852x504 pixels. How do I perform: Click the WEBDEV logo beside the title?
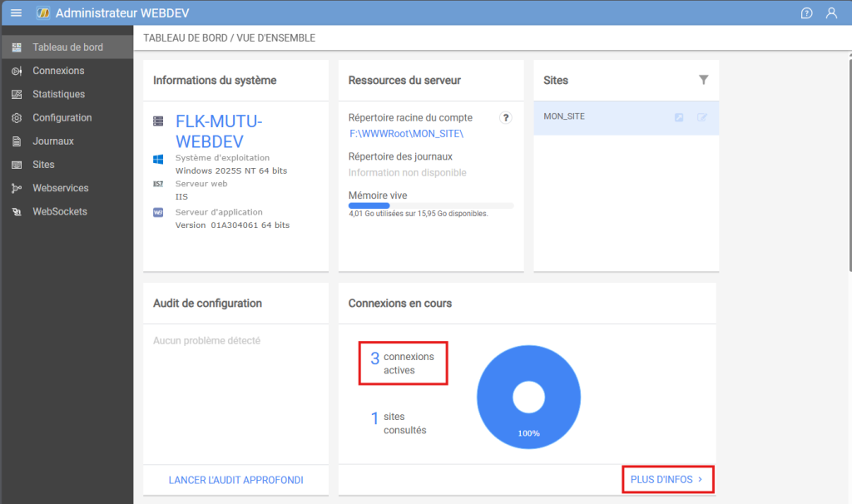click(x=43, y=13)
